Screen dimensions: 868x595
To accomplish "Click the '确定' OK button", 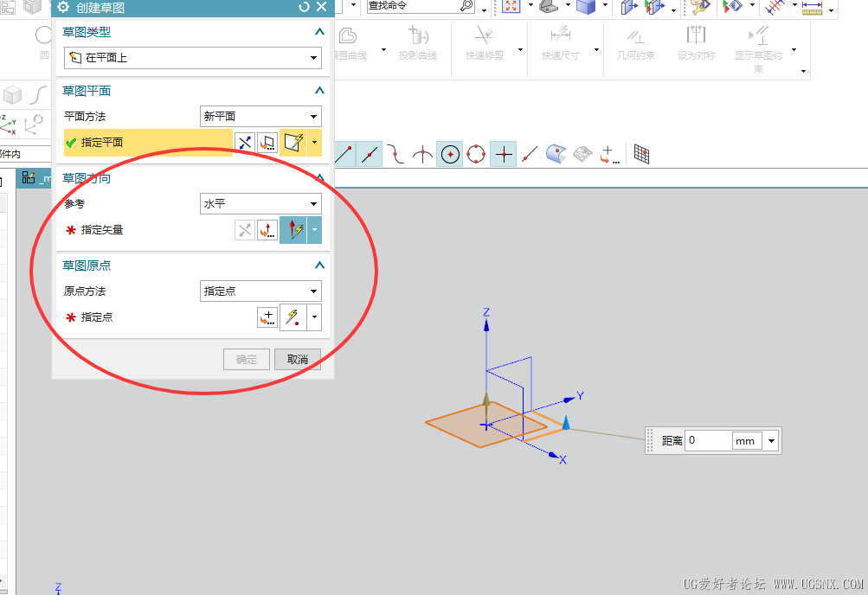I will (x=247, y=360).
